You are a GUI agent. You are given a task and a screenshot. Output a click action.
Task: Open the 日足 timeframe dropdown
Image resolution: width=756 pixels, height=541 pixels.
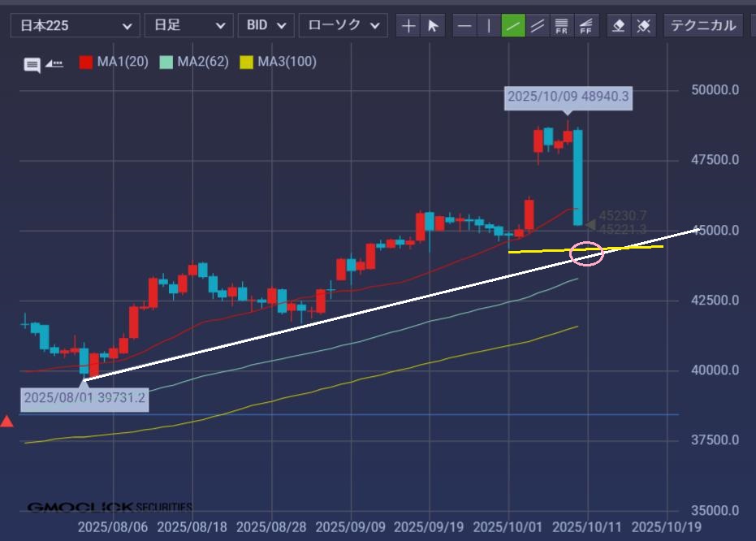[x=188, y=26]
